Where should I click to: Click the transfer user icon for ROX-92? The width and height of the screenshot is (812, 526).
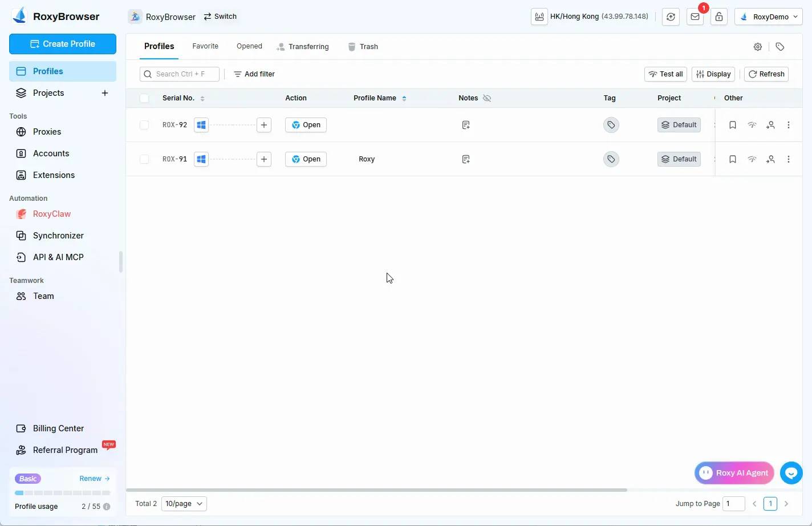[x=770, y=125]
